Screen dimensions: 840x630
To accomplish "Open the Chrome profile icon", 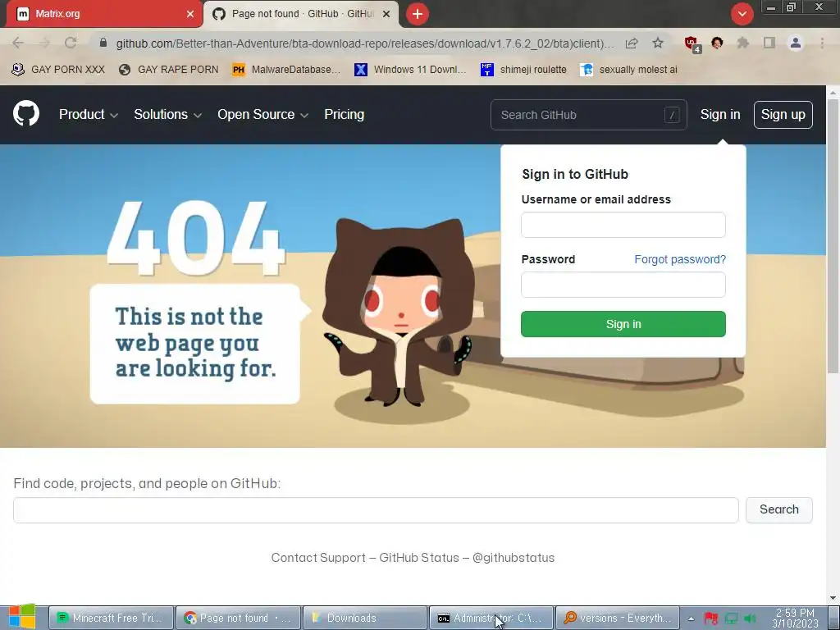I will (796, 43).
